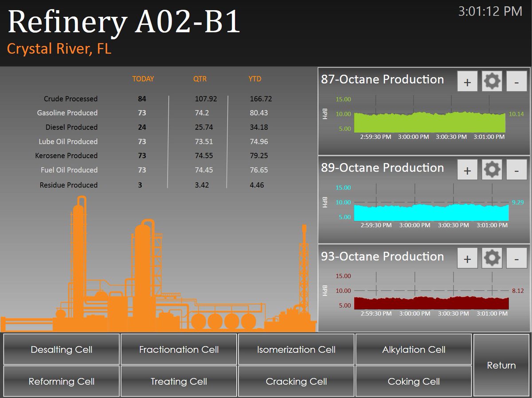The image size is (532, 398).
Task: Click the YTD value 166.72
Action: [261, 99]
